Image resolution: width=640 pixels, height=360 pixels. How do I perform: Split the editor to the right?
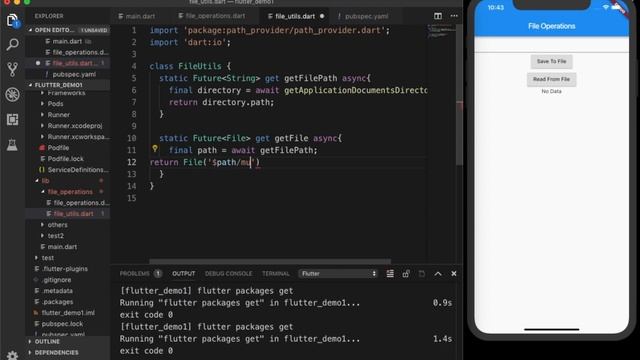click(438, 16)
